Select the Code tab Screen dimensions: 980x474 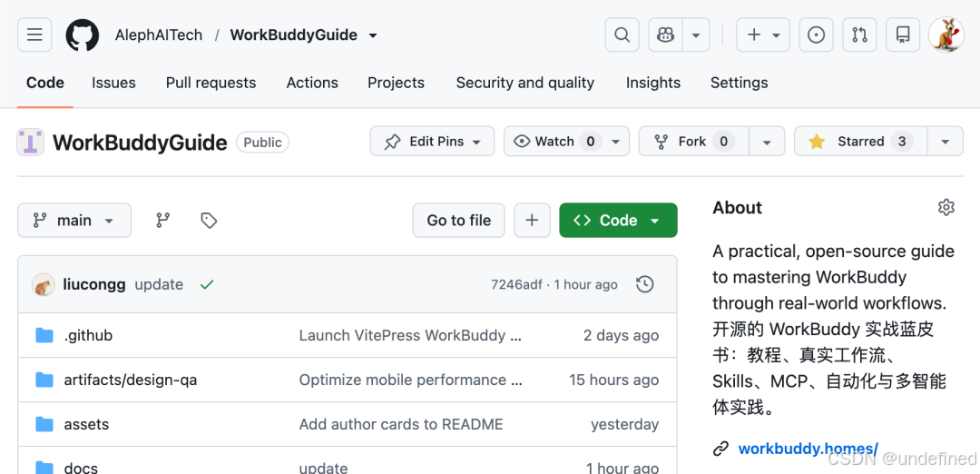tap(45, 83)
